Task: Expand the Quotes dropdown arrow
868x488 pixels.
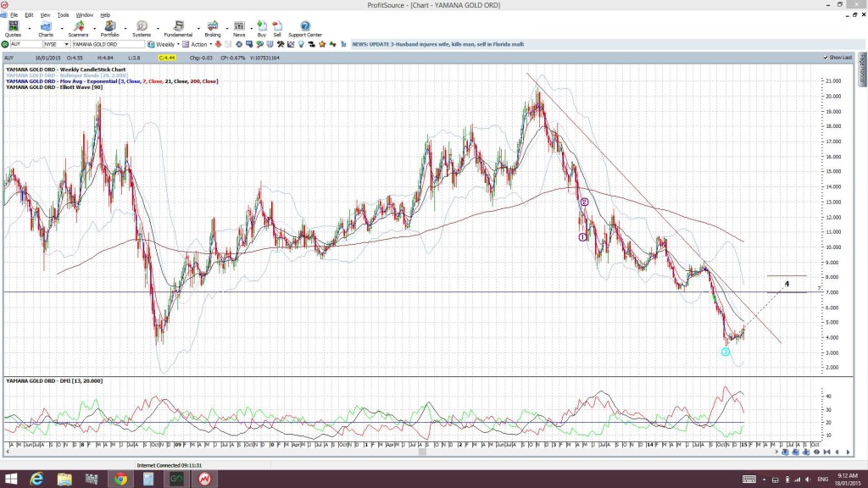Action: point(30,28)
